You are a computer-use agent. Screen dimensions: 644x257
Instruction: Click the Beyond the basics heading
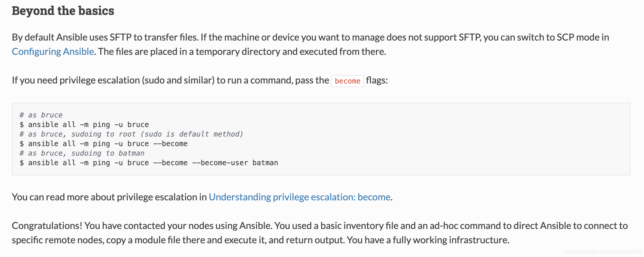(x=63, y=11)
